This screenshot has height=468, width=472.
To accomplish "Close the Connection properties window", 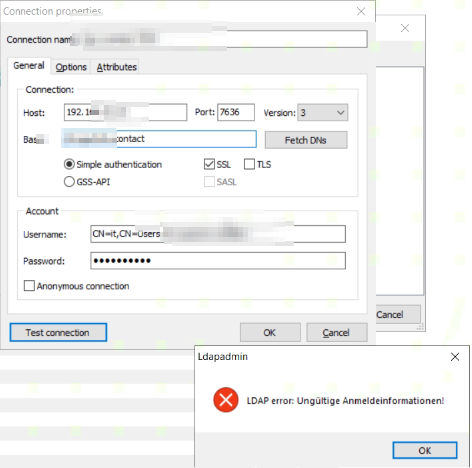I will pos(361,11).
